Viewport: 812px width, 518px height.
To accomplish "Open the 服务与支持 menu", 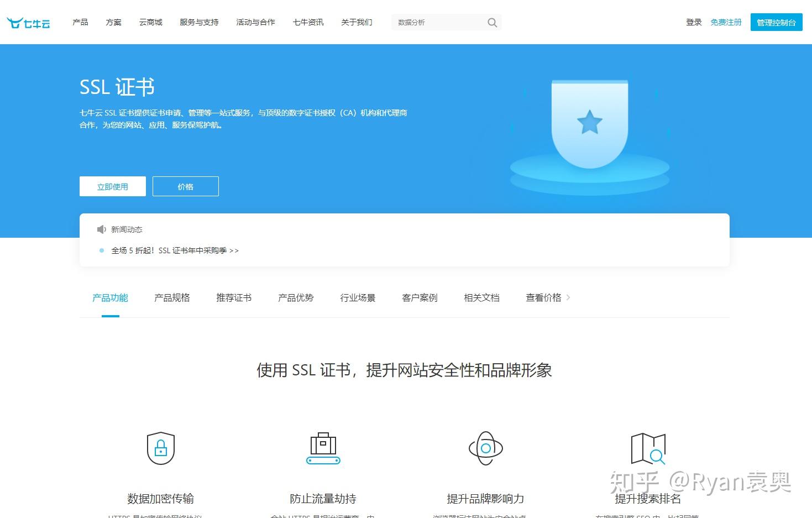I will coord(199,22).
